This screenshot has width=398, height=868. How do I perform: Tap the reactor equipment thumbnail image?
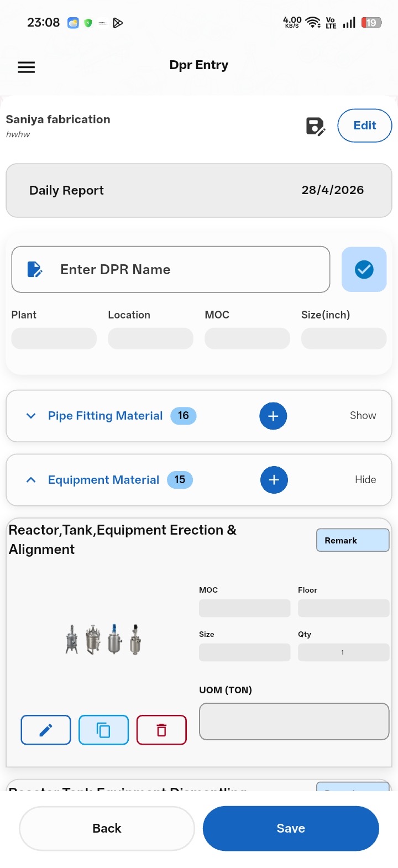pyautogui.click(x=103, y=640)
